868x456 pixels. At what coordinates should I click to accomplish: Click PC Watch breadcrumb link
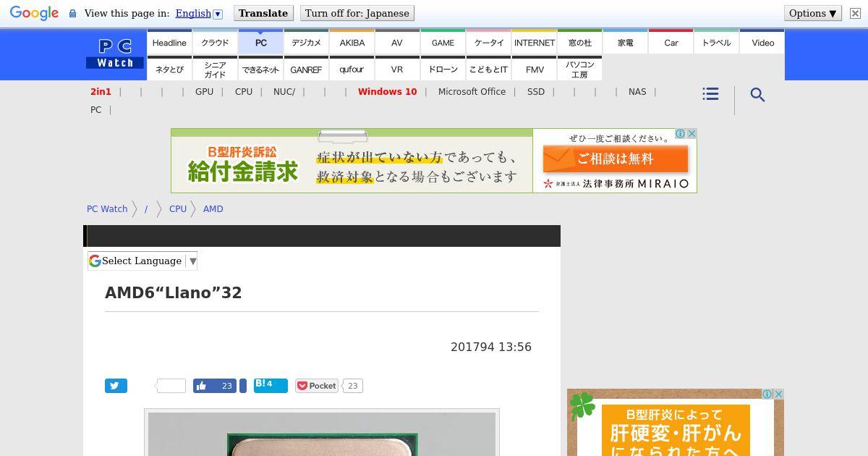click(x=107, y=209)
